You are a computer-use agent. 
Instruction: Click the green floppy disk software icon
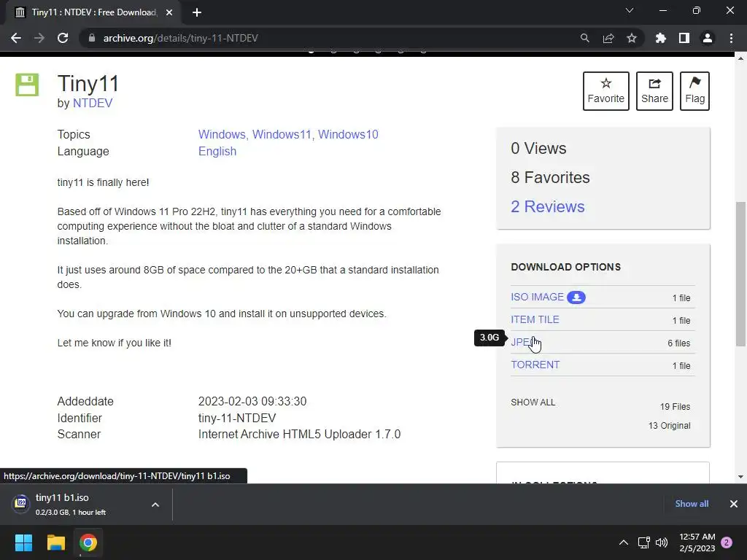[x=27, y=85]
